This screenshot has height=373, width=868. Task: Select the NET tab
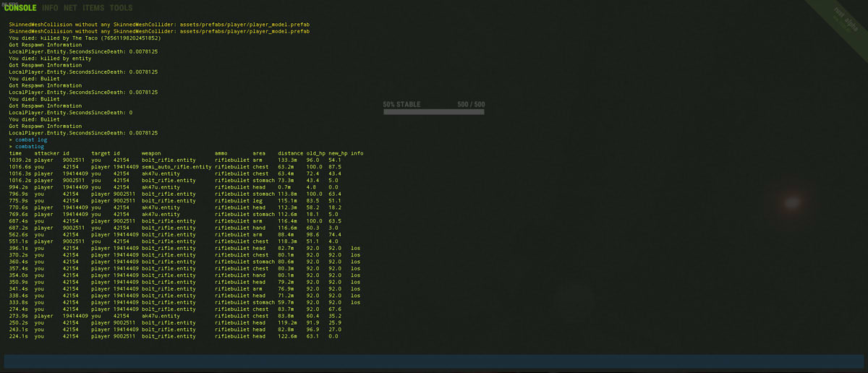70,8
